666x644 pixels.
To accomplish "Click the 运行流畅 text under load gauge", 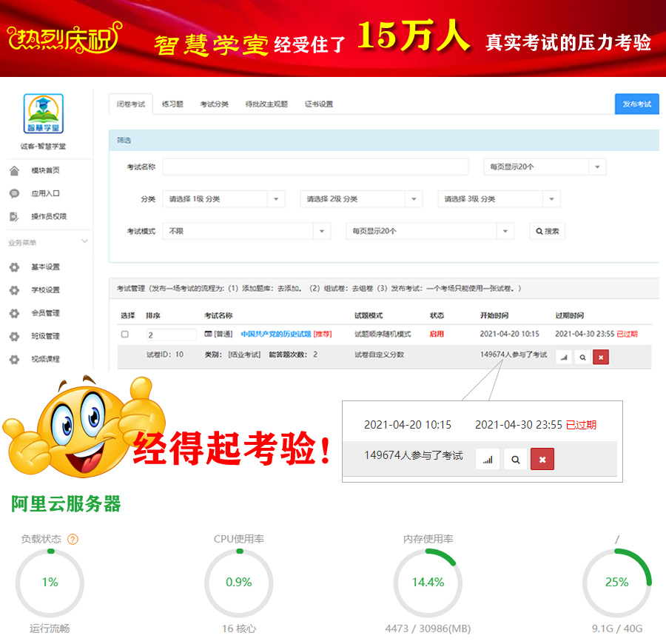I will coord(50,628).
